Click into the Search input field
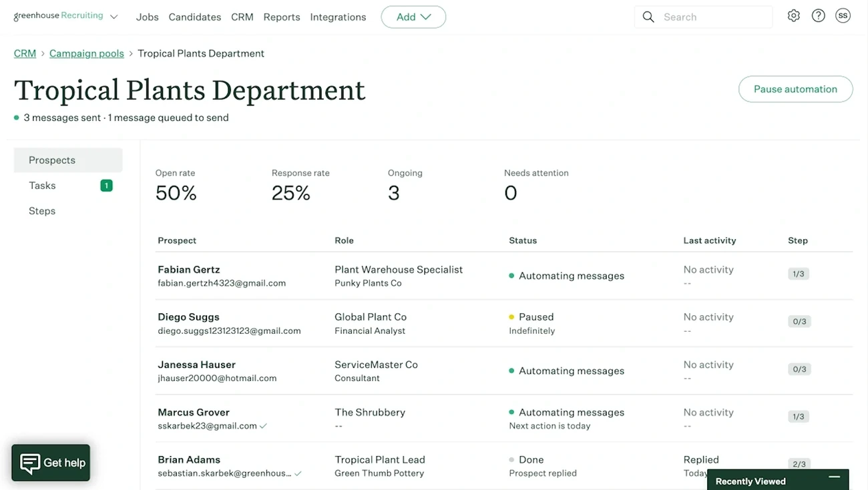 coord(713,17)
